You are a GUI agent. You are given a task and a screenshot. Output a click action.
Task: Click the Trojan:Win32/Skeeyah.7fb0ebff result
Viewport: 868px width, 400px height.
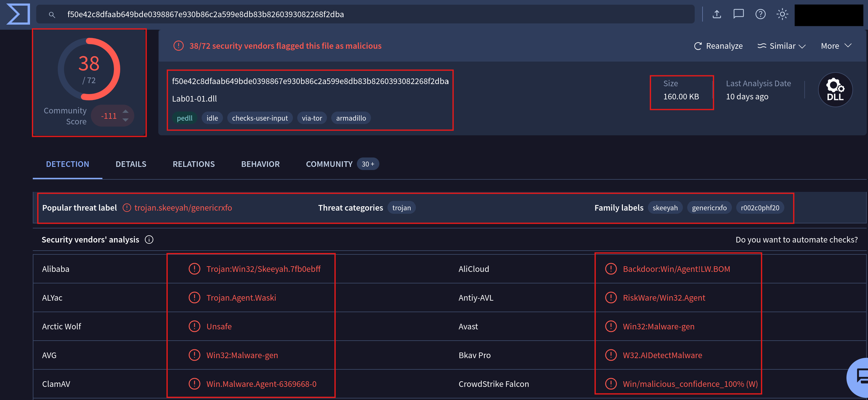point(264,269)
